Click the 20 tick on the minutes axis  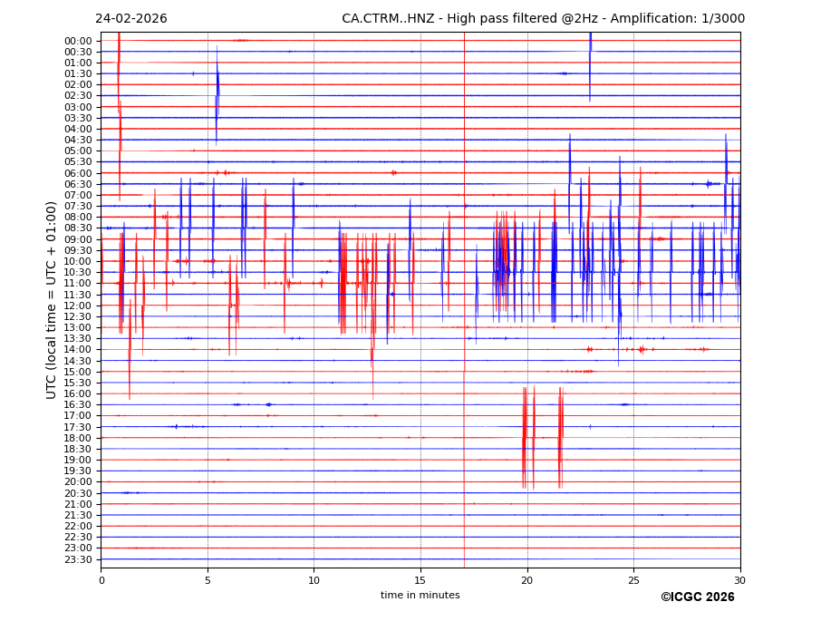point(527,580)
